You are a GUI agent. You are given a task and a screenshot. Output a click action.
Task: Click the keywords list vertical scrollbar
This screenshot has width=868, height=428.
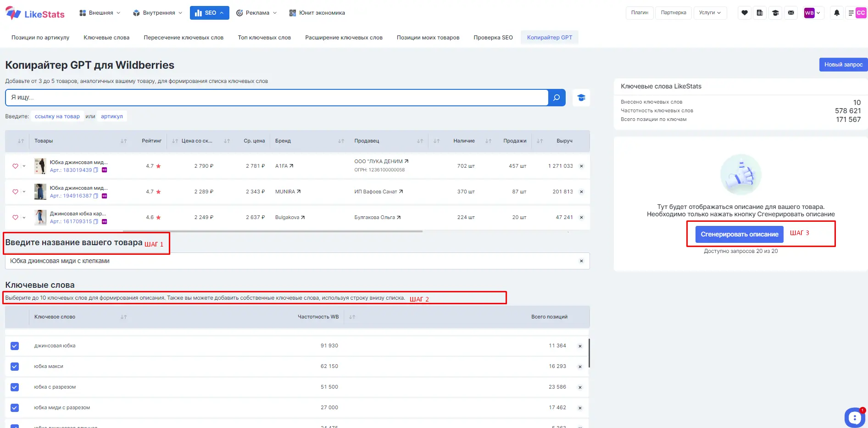[589, 353]
